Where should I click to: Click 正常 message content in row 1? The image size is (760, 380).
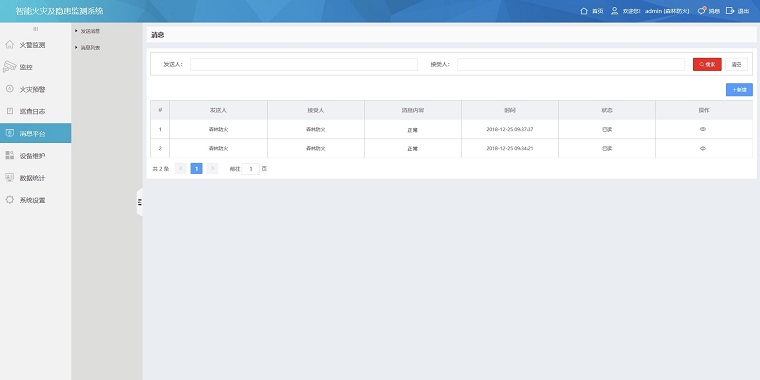click(412, 130)
